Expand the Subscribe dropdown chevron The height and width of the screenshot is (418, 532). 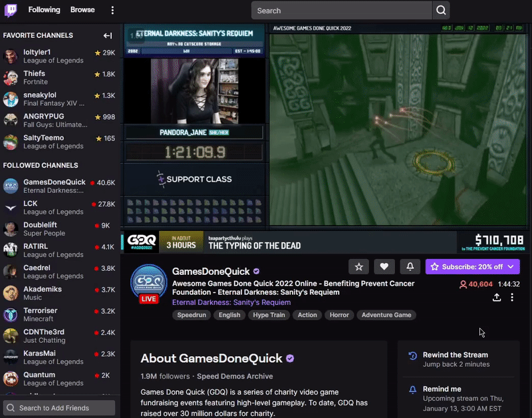(511, 267)
